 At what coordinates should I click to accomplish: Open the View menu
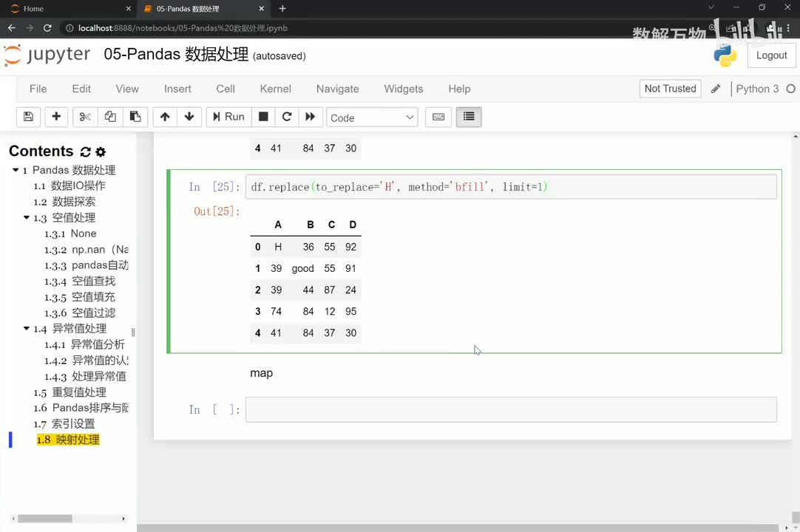[x=127, y=89]
